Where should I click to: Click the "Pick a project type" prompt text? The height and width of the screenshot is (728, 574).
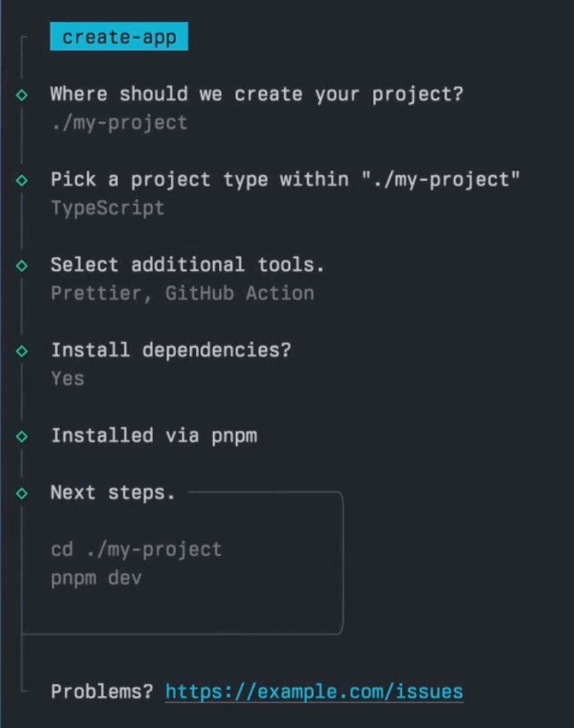point(285,180)
